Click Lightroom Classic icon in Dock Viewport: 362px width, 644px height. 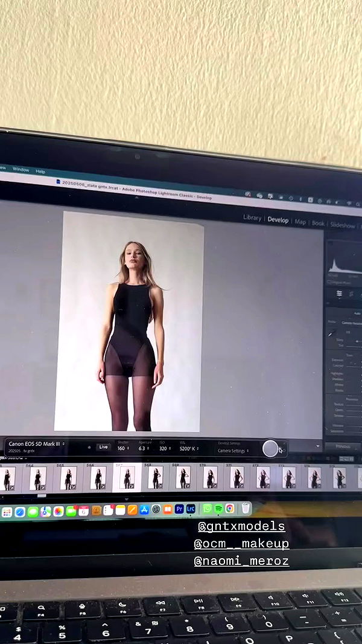tap(191, 509)
